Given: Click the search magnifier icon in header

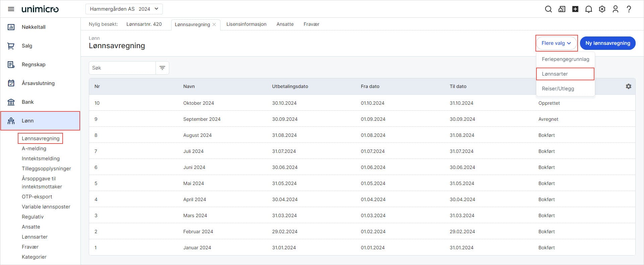Looking at the screenshot, I should [x=548, y=9].
